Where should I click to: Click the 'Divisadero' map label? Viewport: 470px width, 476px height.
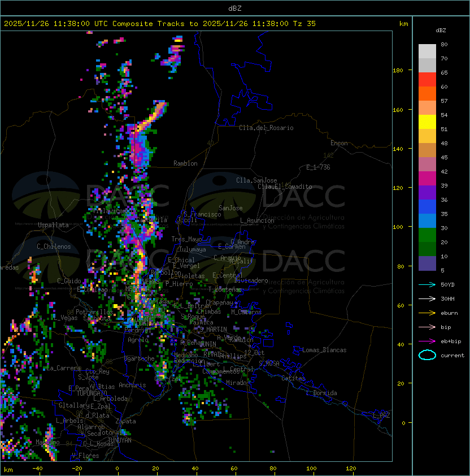point(251,280)
